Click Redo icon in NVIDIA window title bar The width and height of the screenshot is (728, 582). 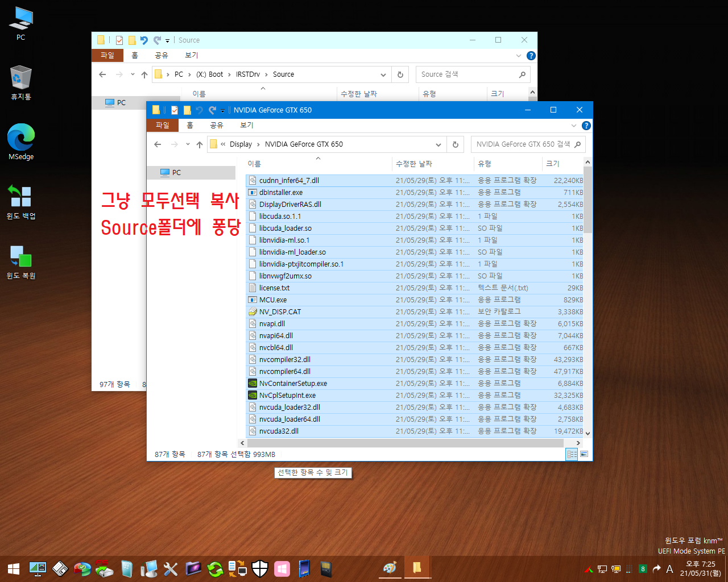click(212, 110)
